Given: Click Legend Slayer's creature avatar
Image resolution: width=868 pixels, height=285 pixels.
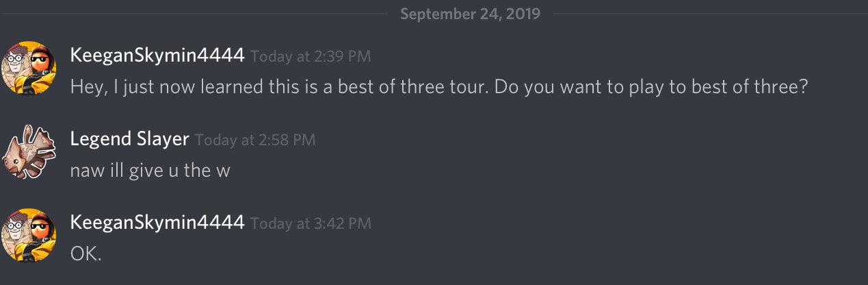Looking at the screenshot, I should pyautogui.click(x=29, y=152).
